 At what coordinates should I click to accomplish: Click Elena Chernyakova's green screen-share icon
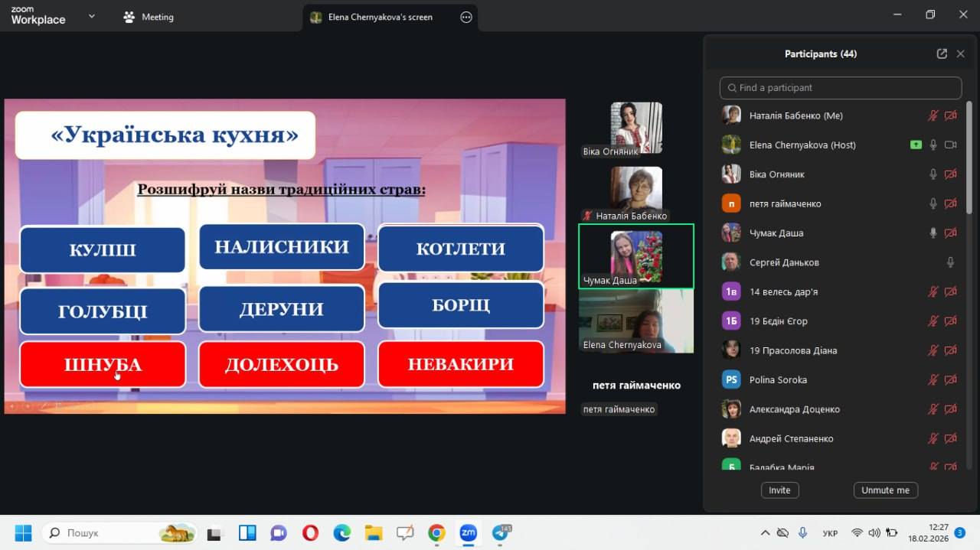pos(916,145)
